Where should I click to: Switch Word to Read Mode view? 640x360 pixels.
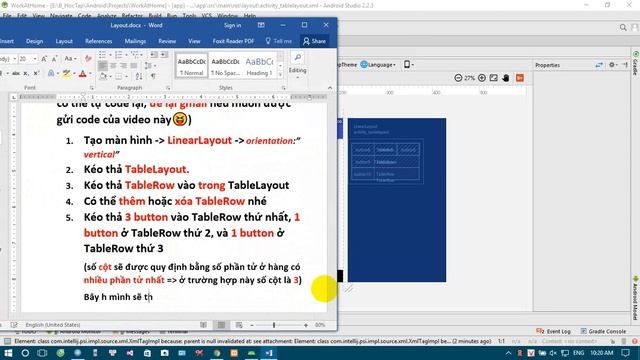coord(203,325)
